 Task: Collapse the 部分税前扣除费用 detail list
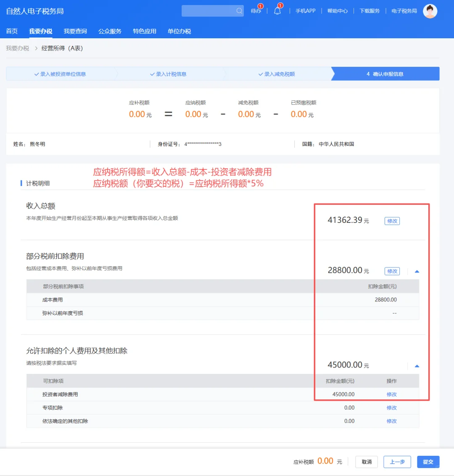pos(417,271)
